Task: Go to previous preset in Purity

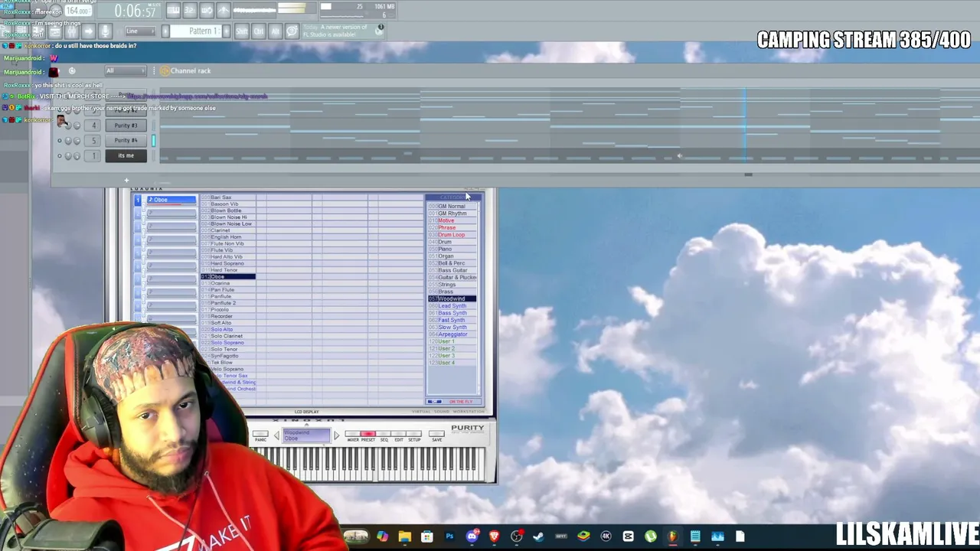Action: (x=276, y=435)
